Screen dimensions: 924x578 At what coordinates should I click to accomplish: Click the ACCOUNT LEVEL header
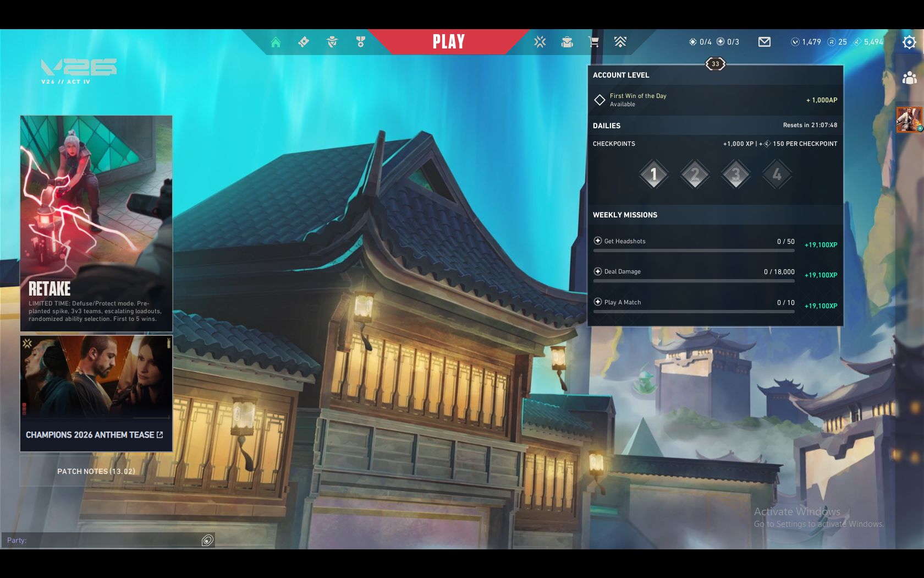pos(621,75)
